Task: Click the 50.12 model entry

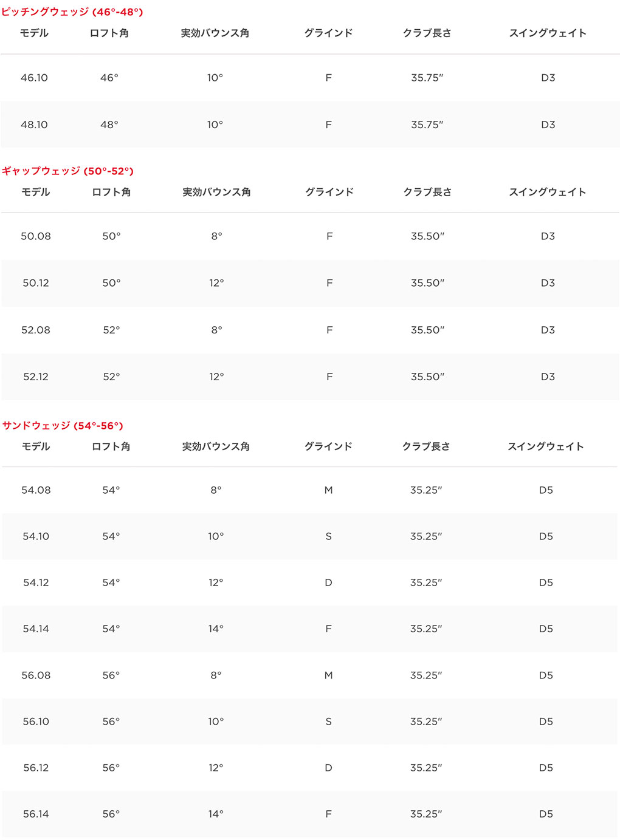Action: pos(36,283)
